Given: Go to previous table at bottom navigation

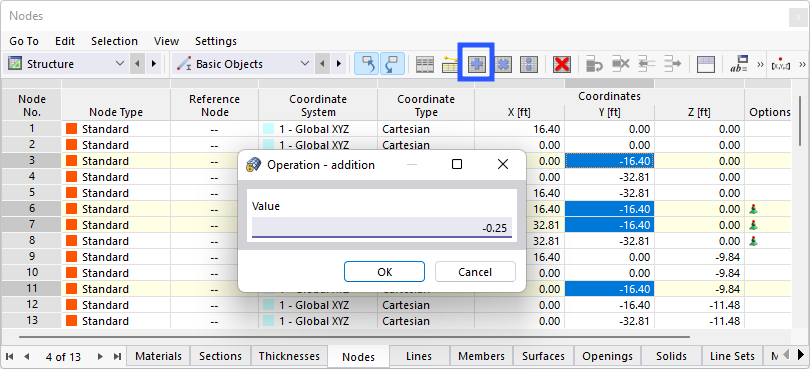Looking at the screenshot, I should pos(26,357).
